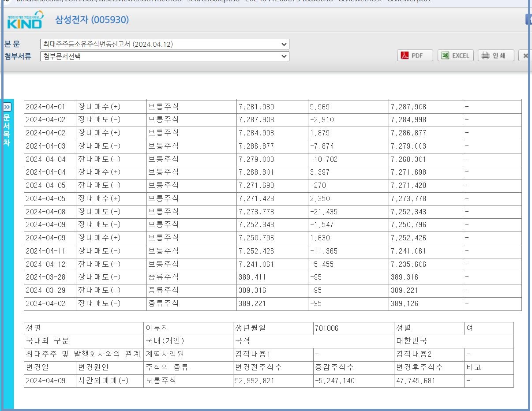Select the 주식의 종류 header cell
Viewport: 532px width, 411px height.
point(188,367)
